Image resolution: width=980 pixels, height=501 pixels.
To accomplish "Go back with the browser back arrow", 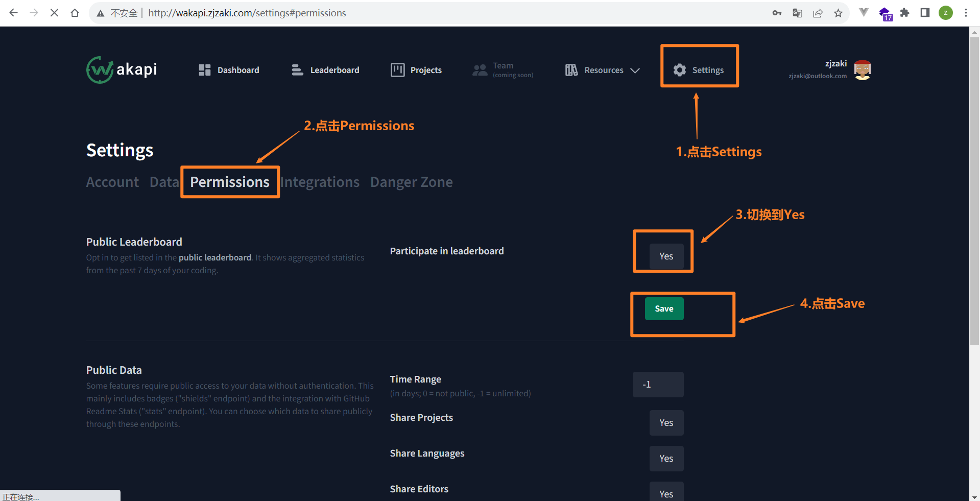I will point(14,13).
